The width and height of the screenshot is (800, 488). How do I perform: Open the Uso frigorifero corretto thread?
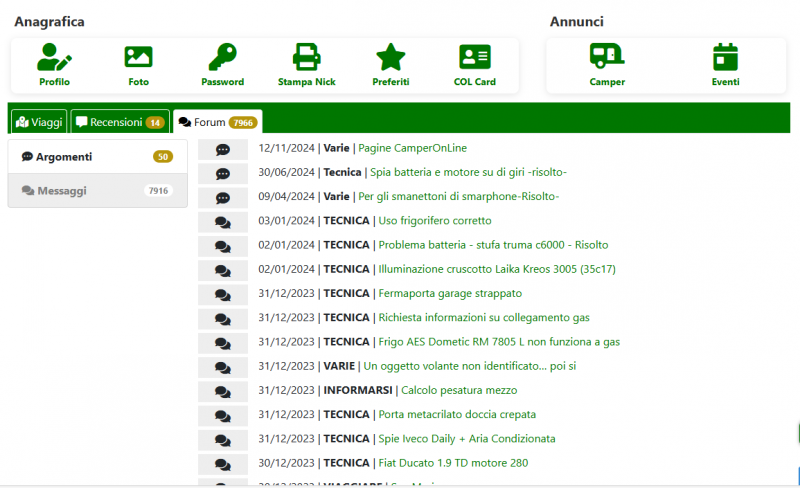(434, 220)
